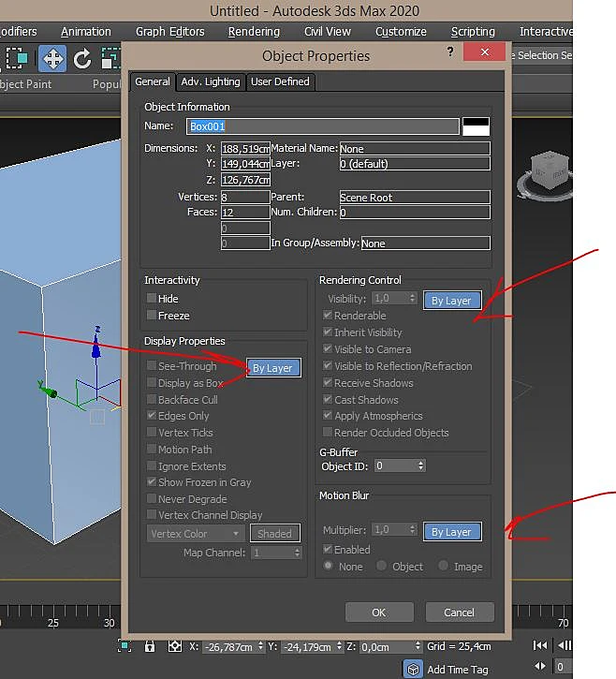Click the Add Time Tag cube icon
The image size is (616, 679).
(413, 669)
